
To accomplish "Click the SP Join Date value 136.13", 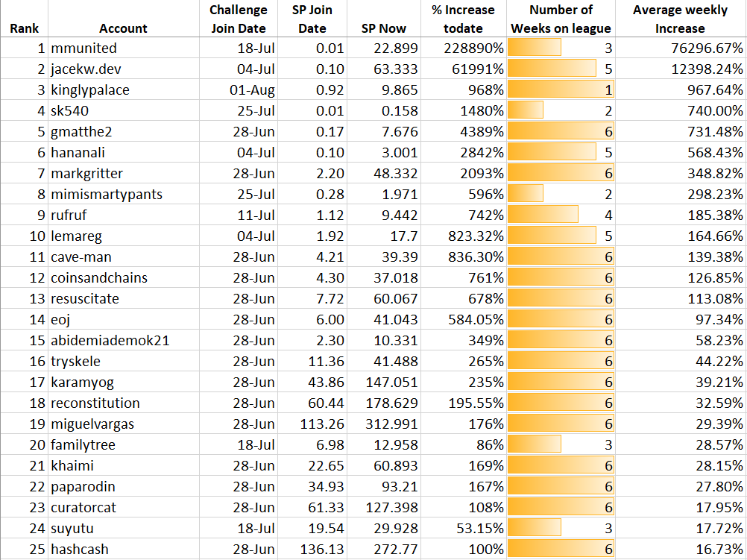I will pos(312,549).
